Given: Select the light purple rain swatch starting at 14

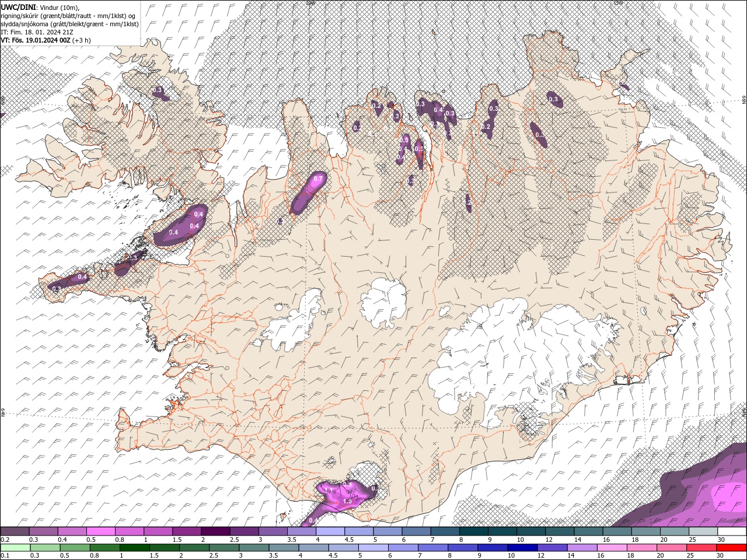Looking at the screenshot, I should pos(582,548).
